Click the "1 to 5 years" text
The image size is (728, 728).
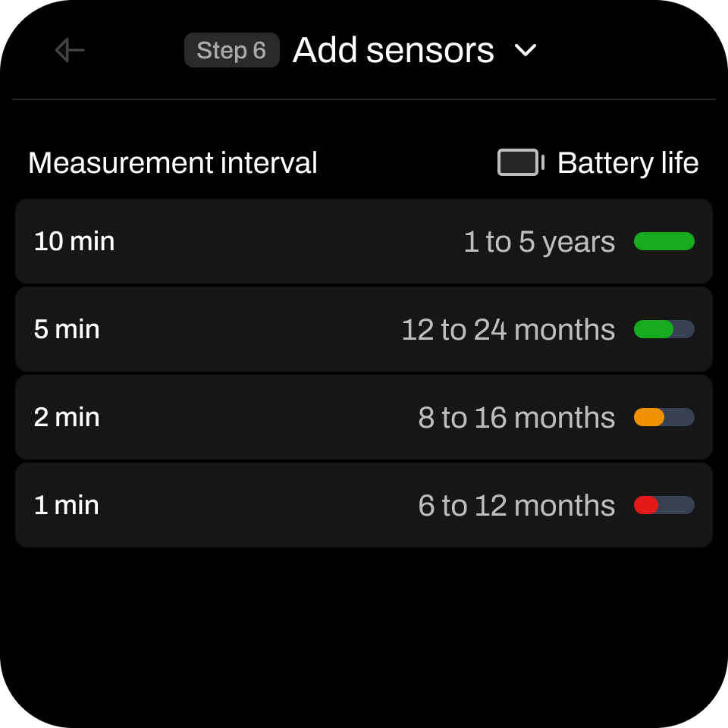[539, 242]
